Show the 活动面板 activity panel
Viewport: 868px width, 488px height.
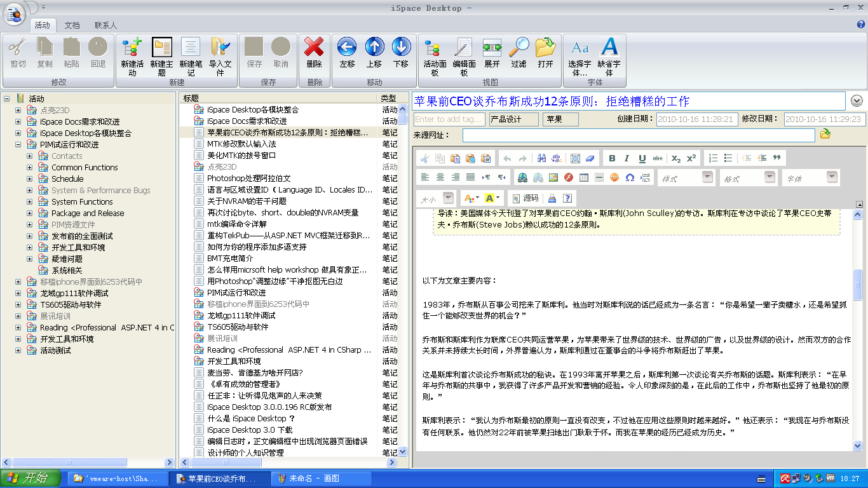435,56
